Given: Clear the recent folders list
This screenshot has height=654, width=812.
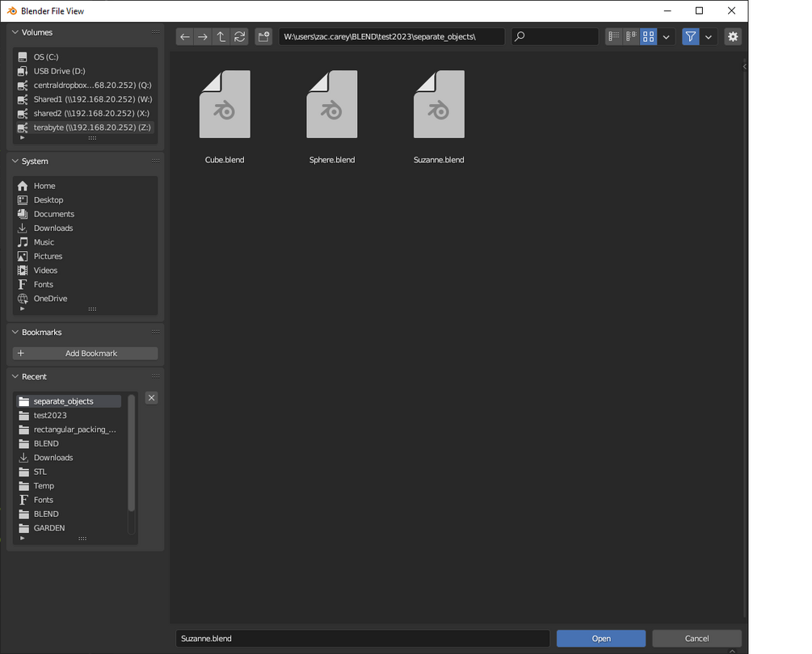Looking at the screenshot, I should (151, 398).
